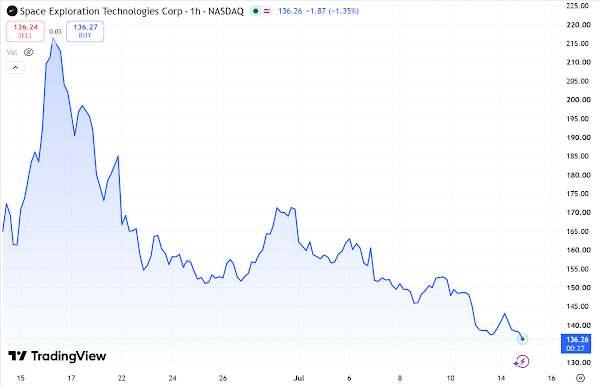Screen dimensions: 600x386
Task: Click the SELL 136.24 button
Action: [x=25, y=31]
